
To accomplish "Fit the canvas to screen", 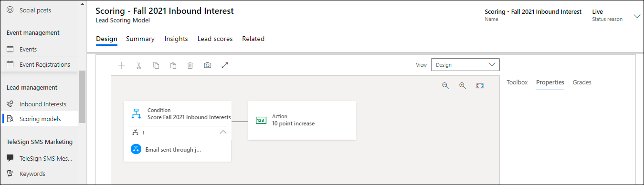I will (480, 86).
